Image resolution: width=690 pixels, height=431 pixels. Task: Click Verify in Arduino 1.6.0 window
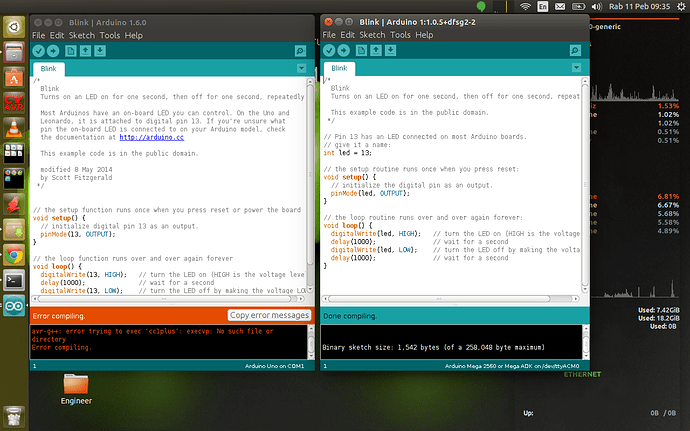pos(39,51)
